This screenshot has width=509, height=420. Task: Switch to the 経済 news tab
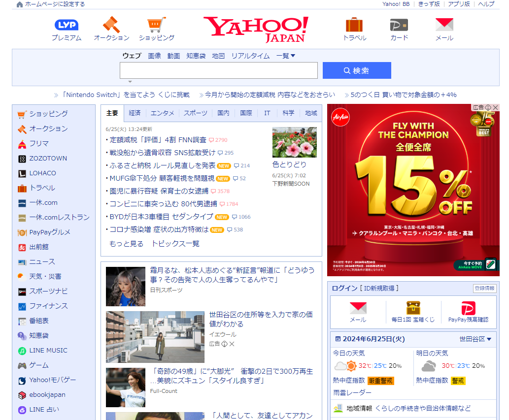point(135,113)
